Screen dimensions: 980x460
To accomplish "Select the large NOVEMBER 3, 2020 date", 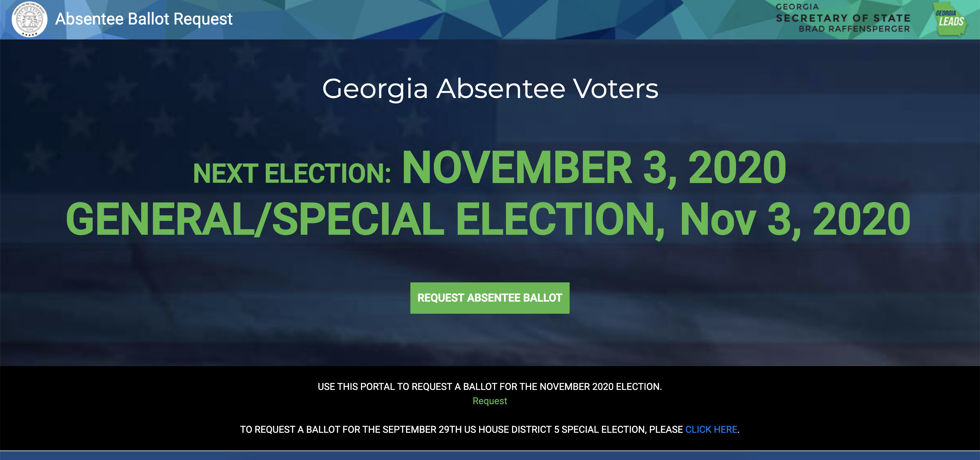I will (594, 167).
